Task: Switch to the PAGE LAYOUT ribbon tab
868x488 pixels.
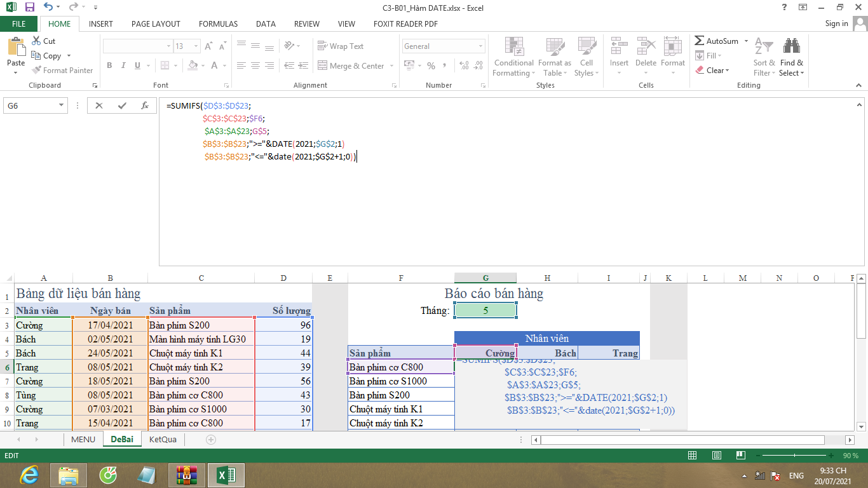Action: point(156,24)
